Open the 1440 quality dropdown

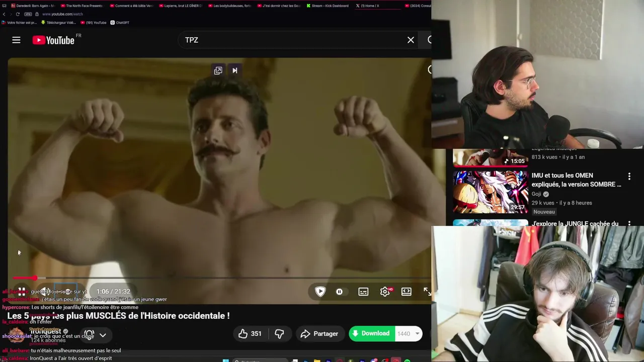(409, 334)
